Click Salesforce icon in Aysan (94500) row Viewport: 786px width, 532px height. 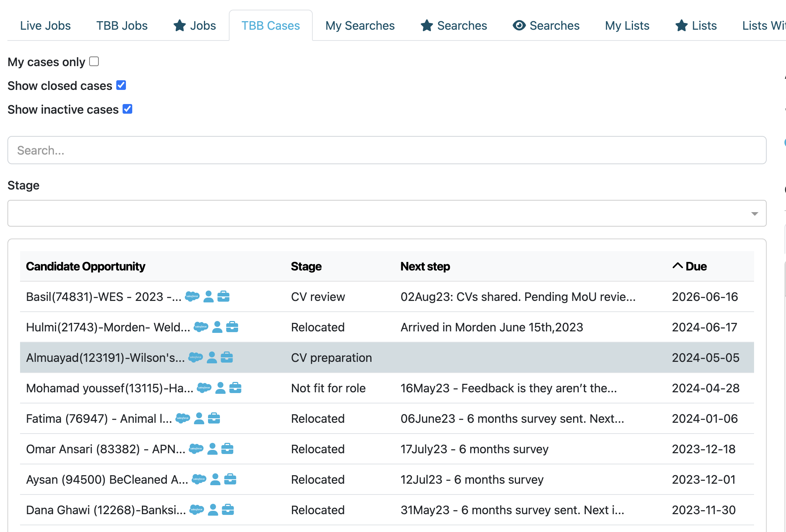[x=199, y=479]
